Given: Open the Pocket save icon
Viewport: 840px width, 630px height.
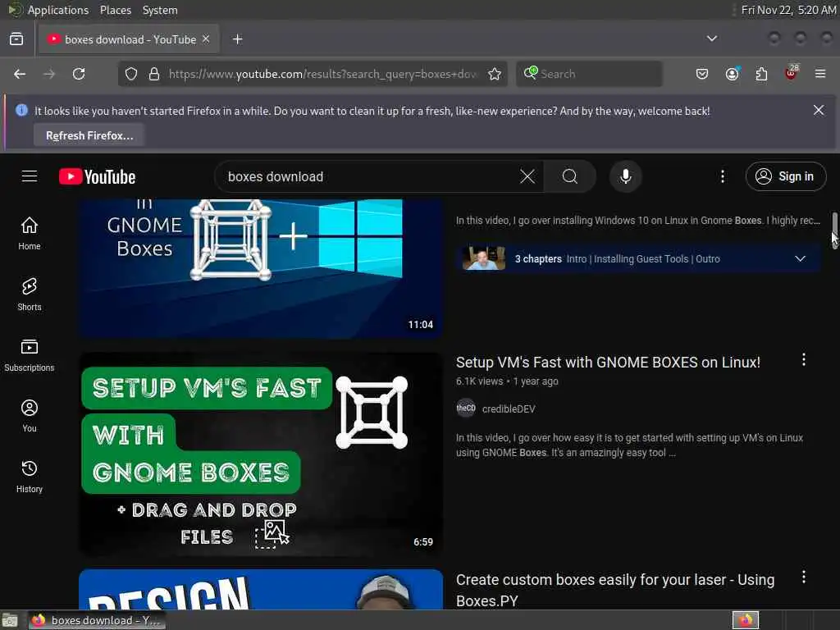Looking at the screenshot, I should pyautogui.click(x=702, y=74).
